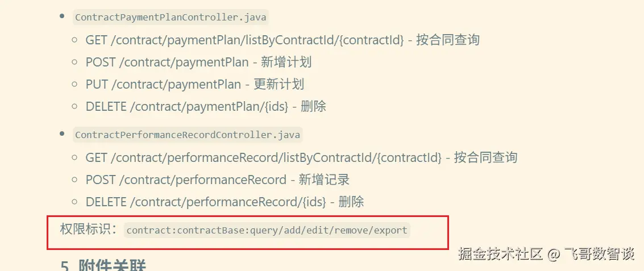Screen dimensions: 644x271
Task: Click the ContractPerformanceRecordController.java code label
Action: tap(188, 135)
